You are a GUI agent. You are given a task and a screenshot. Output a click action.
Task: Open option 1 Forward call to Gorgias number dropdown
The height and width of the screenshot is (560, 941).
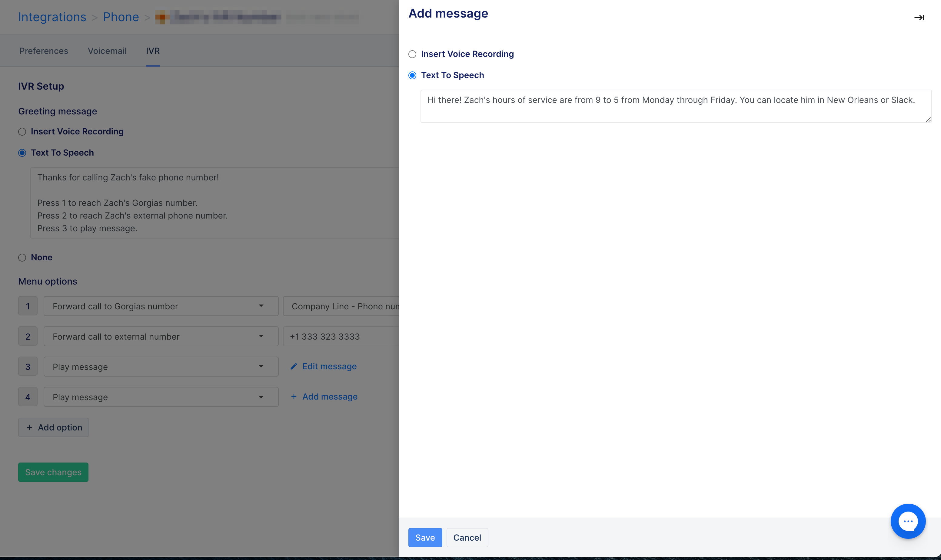click(x=161, y=306)
